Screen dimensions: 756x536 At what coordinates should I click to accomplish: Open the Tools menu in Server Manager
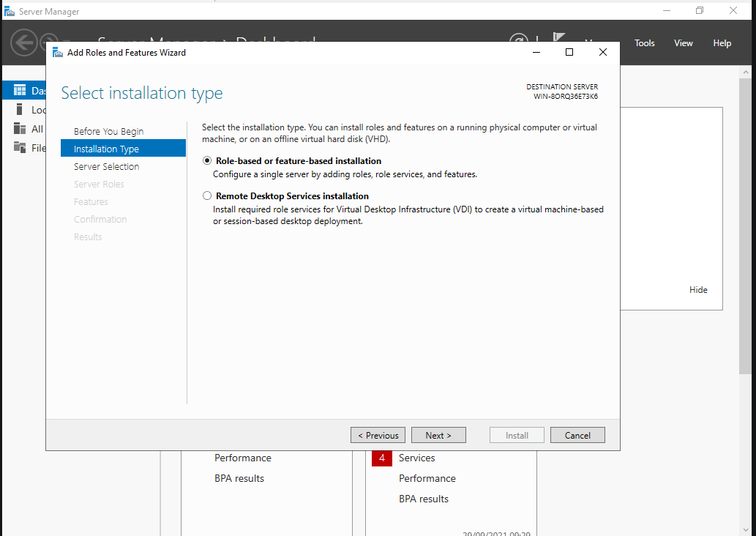(644, 43)
